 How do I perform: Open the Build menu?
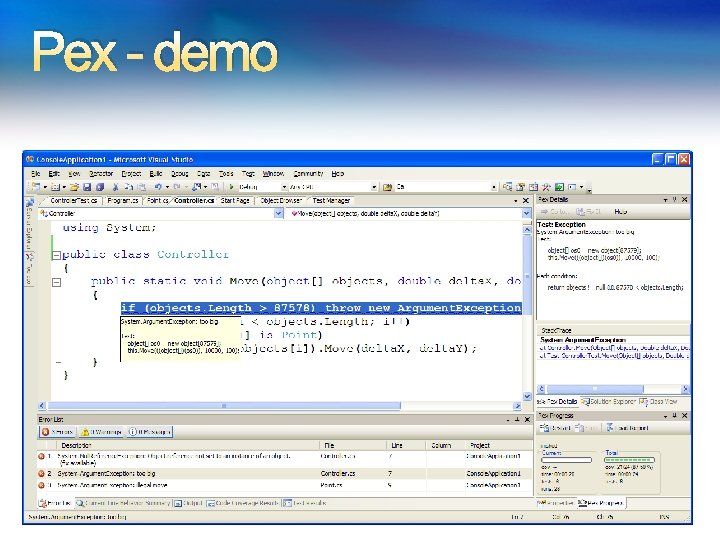[x=156, y=174]
